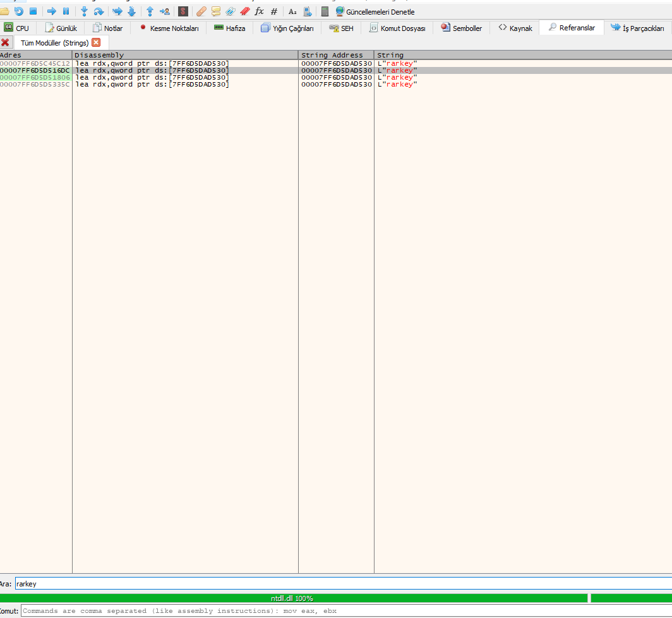Click the Step Over icon

[99, 11]
